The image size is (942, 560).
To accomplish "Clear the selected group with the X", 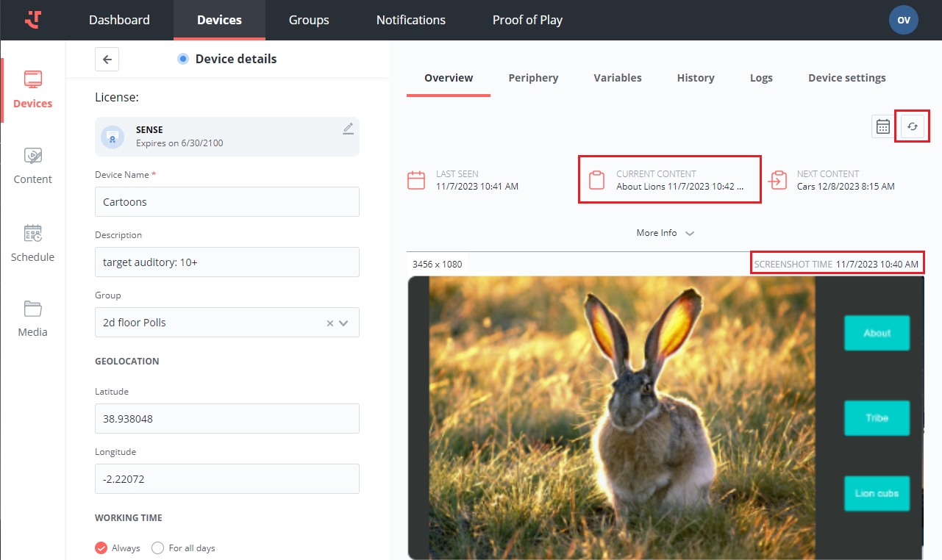I will point(330,323).
